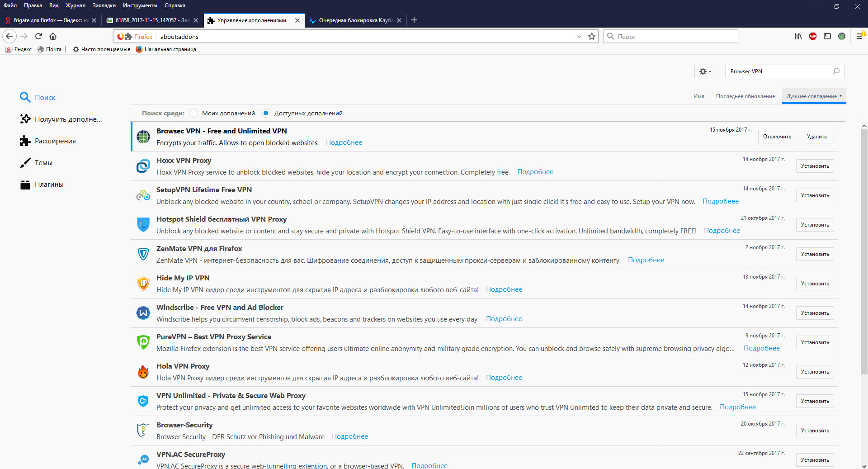Image resolution: width=868 pixels, height=469 pixels.
Task: Open the Подробнее link for PureVPN
Action: click(x=762, y=348)
